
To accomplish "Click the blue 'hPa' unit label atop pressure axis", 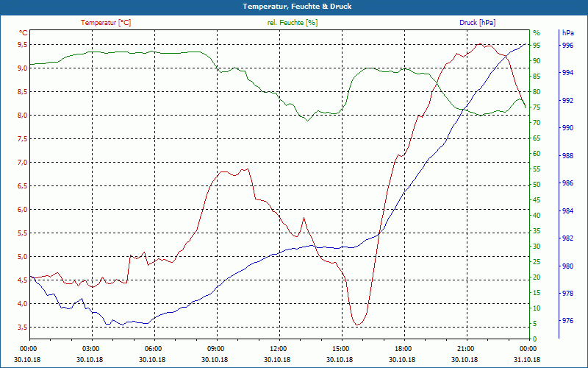I will 568,32.
